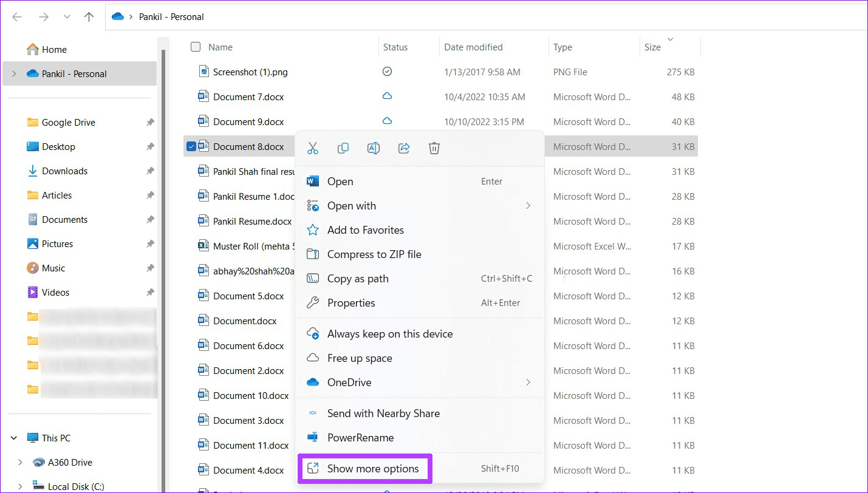
Task: Choose Always keep on this device
Action: (419, 334)
